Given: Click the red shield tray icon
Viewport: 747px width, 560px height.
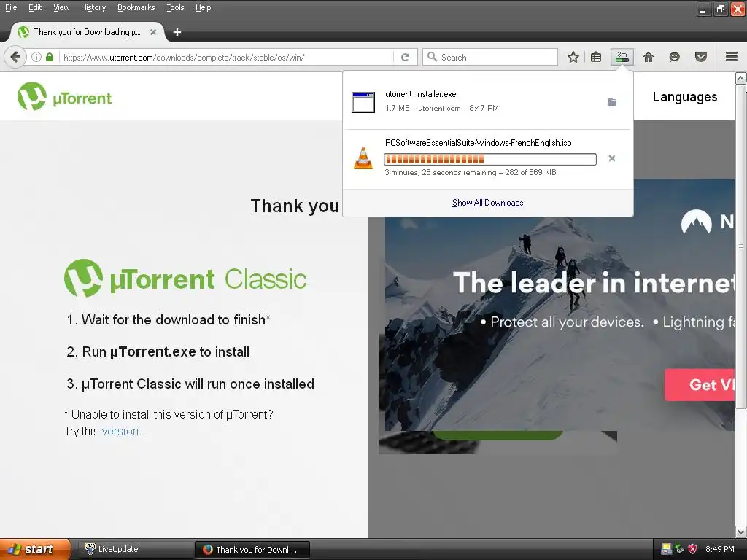Looking at the screenshot, I should 693,549.
